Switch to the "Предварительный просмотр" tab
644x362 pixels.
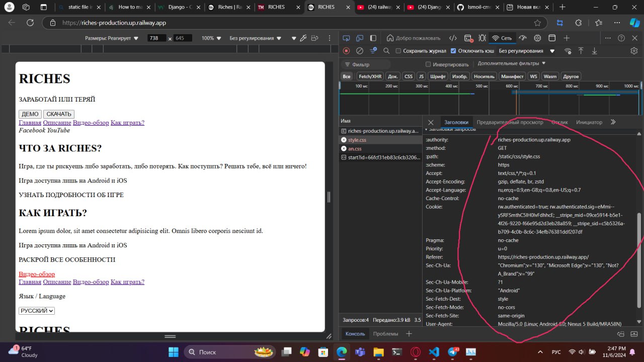click(x=510, y=122)
